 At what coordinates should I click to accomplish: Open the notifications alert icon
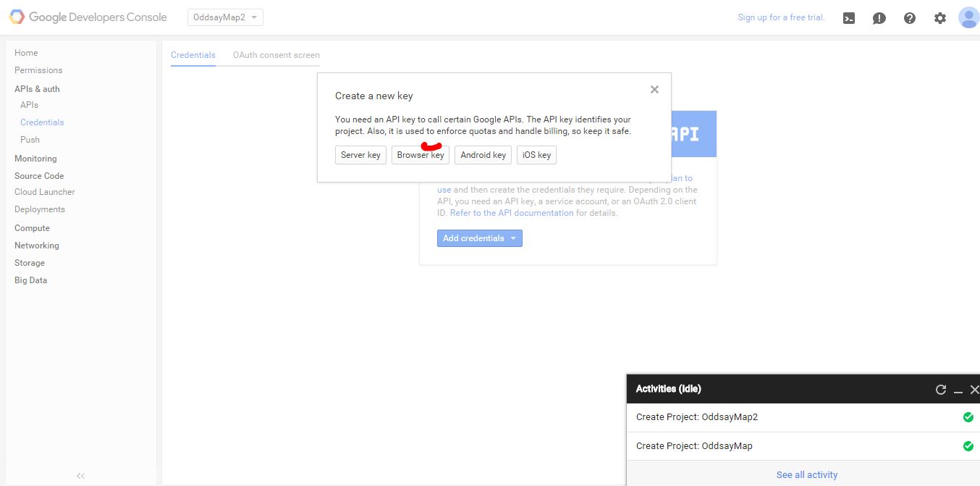tap(879, 17)
